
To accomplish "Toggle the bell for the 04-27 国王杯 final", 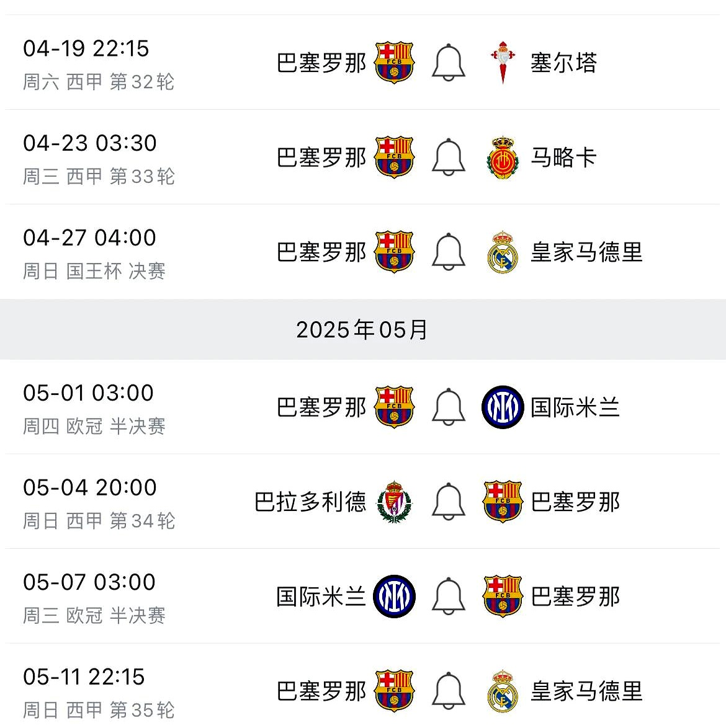I will tap(448, 252).
